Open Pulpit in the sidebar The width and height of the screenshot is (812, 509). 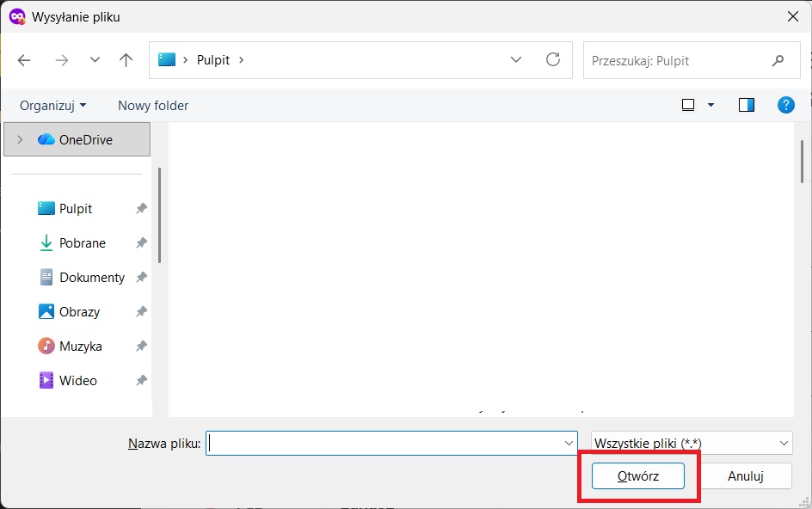coord(76,209)
